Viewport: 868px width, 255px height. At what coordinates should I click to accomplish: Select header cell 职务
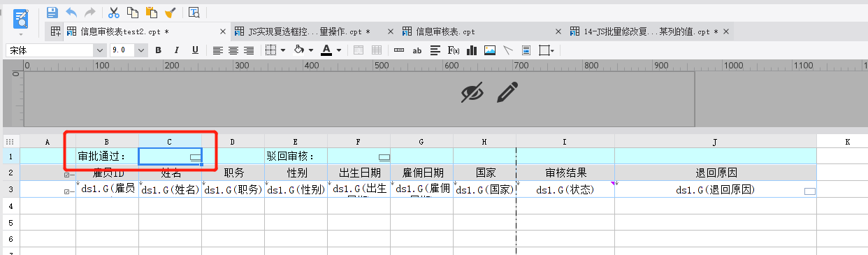(233, 173)
